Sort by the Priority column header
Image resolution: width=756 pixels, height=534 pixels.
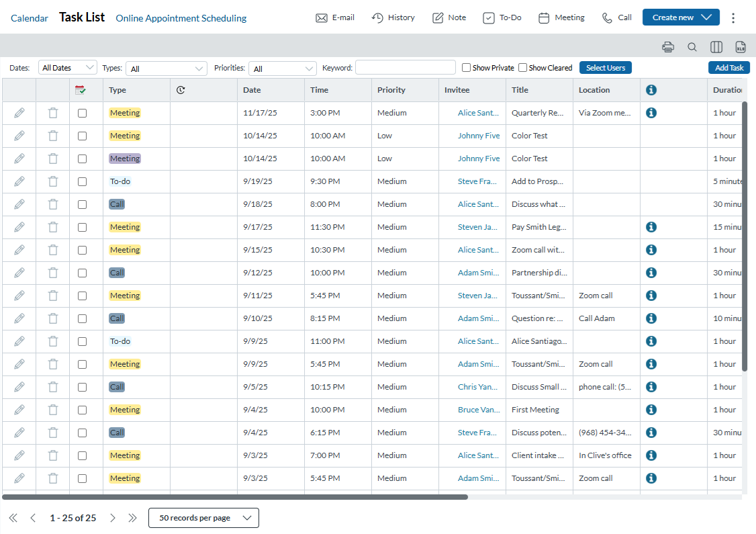(x=391, y=90)
